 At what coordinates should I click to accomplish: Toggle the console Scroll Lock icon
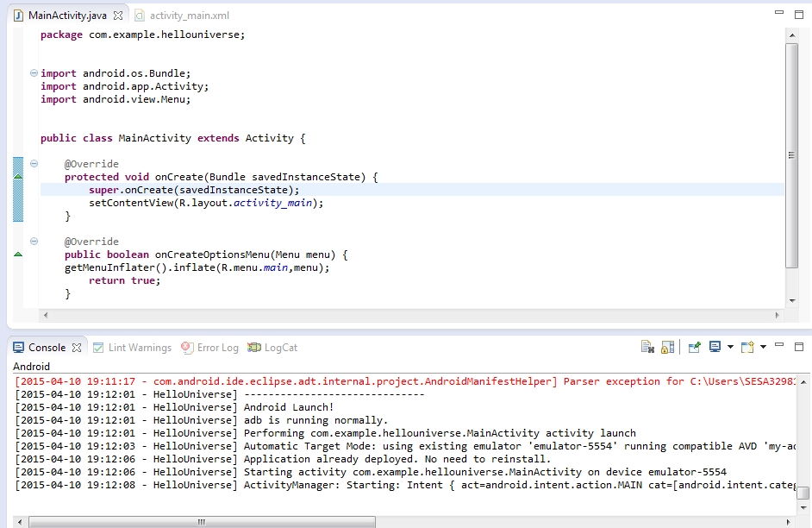click(x=667, y=348)
